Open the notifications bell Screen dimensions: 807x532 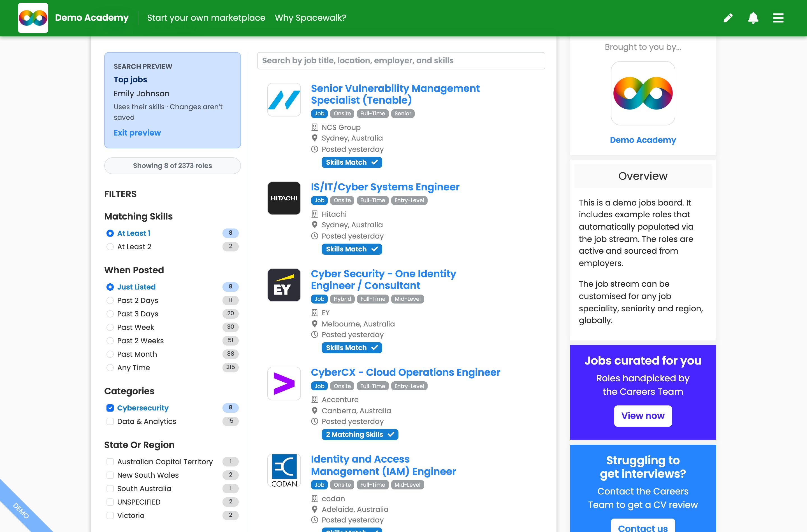click(x=753, y=18)
